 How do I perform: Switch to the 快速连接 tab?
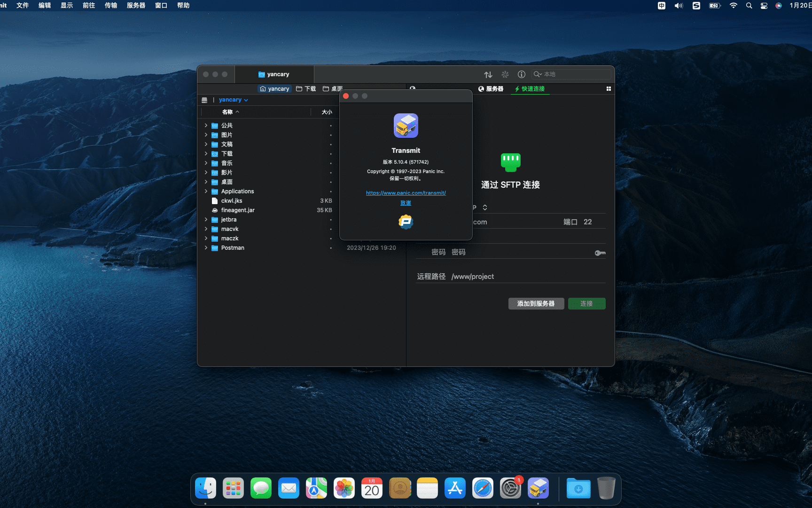coord(530,89)
